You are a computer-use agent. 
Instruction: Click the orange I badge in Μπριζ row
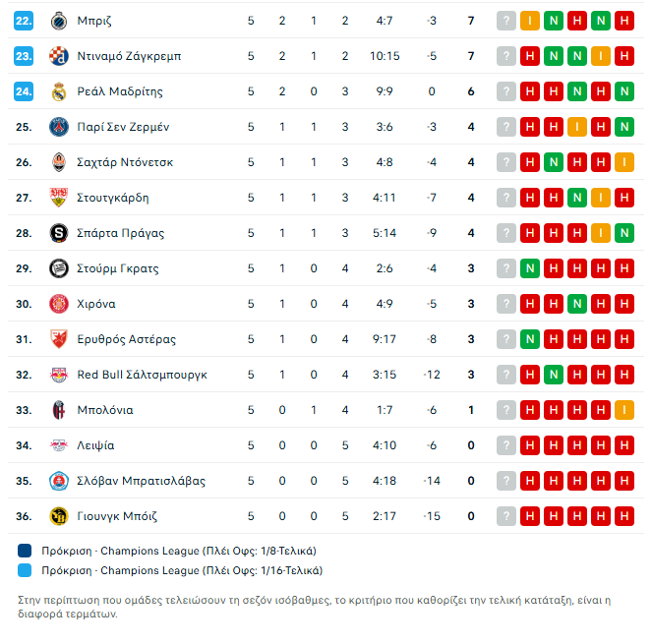[530, 21]
